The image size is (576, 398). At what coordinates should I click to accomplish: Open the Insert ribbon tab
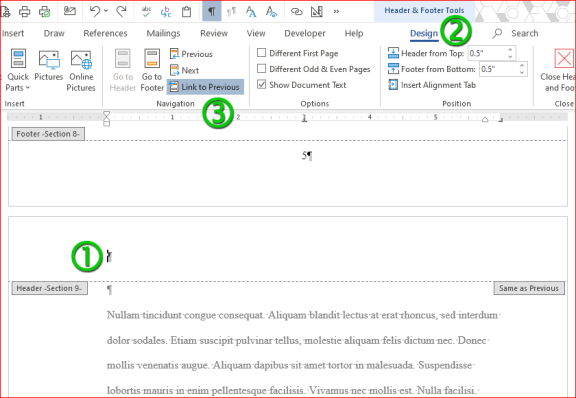click(x=13, y=33)
